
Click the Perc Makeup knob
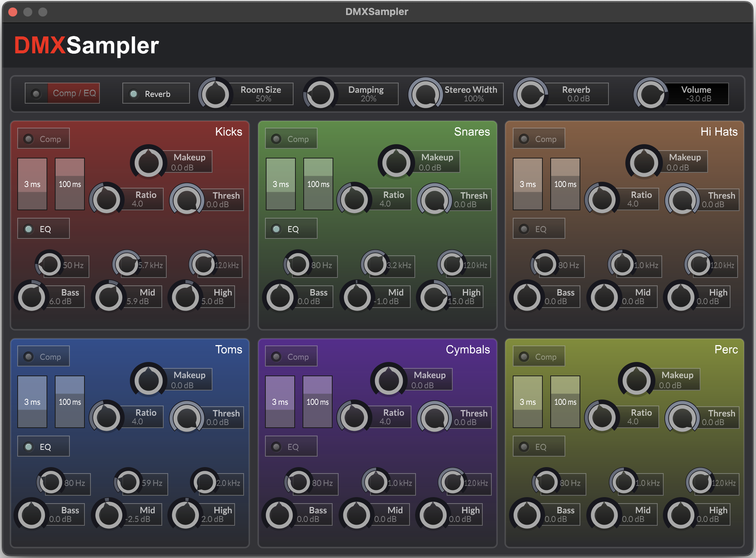coord(637,380)
